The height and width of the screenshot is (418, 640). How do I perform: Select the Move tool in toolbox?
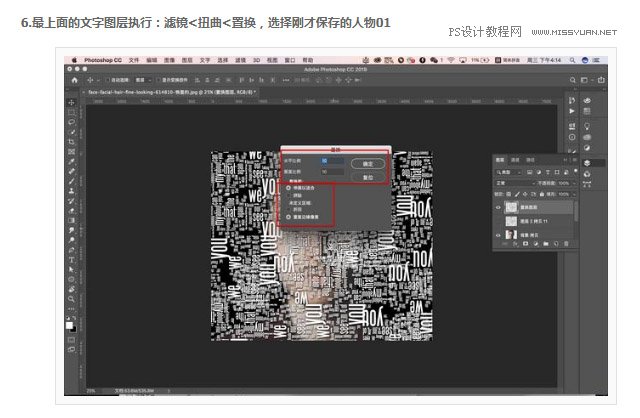pyautogui.click(x=71, y=102)
